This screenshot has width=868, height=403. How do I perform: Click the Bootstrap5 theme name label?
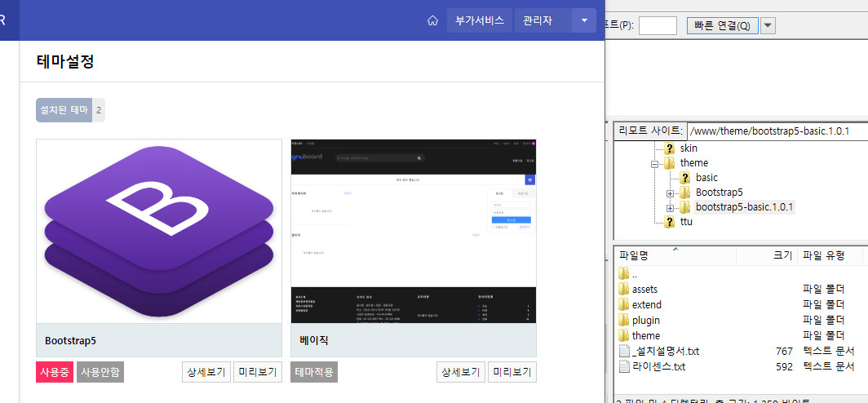click(70, 340)
